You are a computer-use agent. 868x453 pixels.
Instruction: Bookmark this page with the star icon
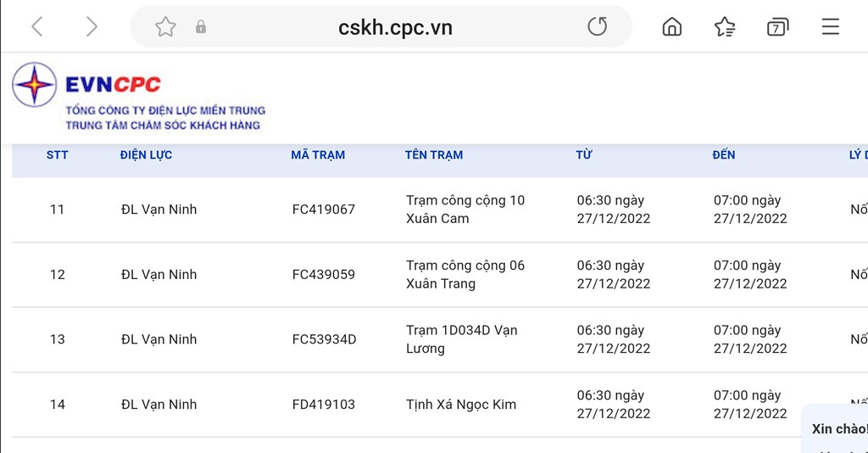coord(165,27)
